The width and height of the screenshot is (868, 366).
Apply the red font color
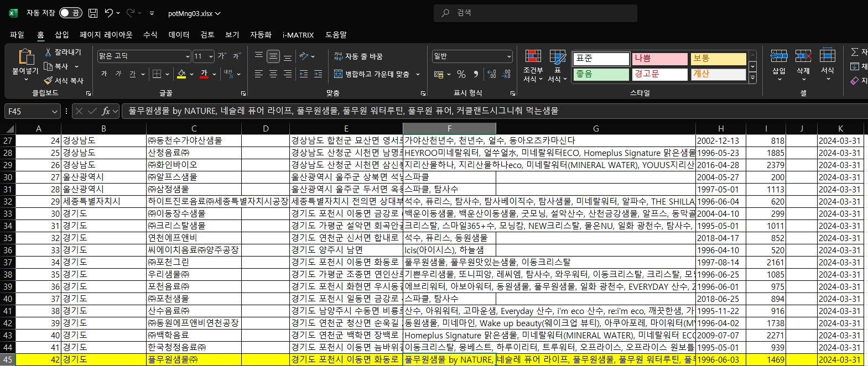(205, 74)
